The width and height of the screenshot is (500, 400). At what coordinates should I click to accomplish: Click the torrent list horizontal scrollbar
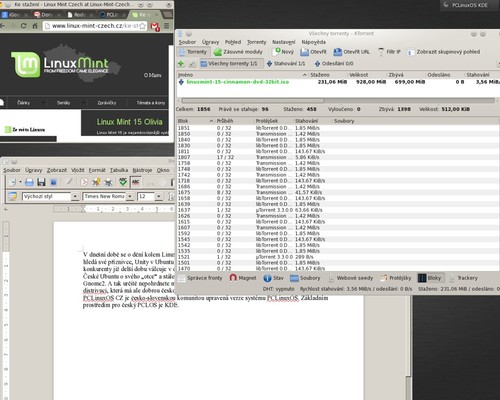click(x=338, y=100)
